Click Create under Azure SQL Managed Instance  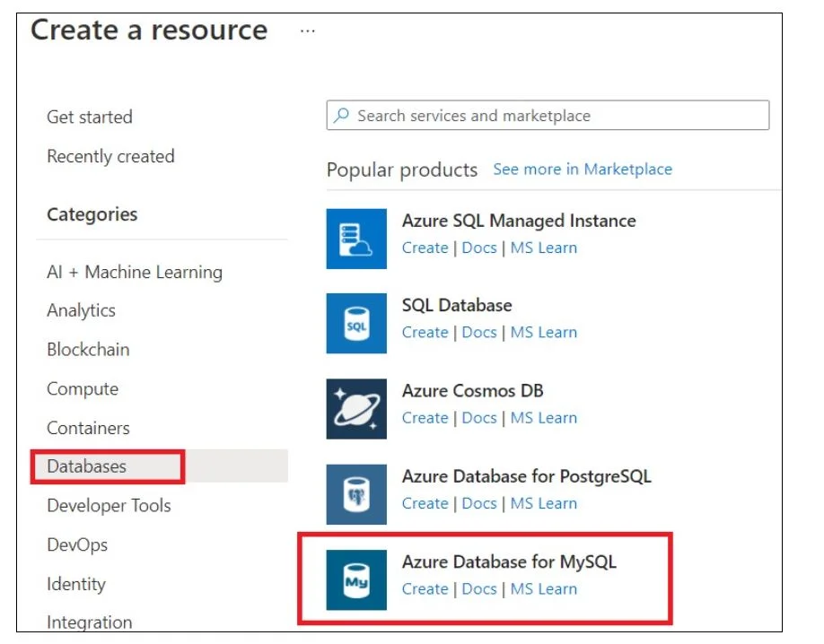(425, 248)
